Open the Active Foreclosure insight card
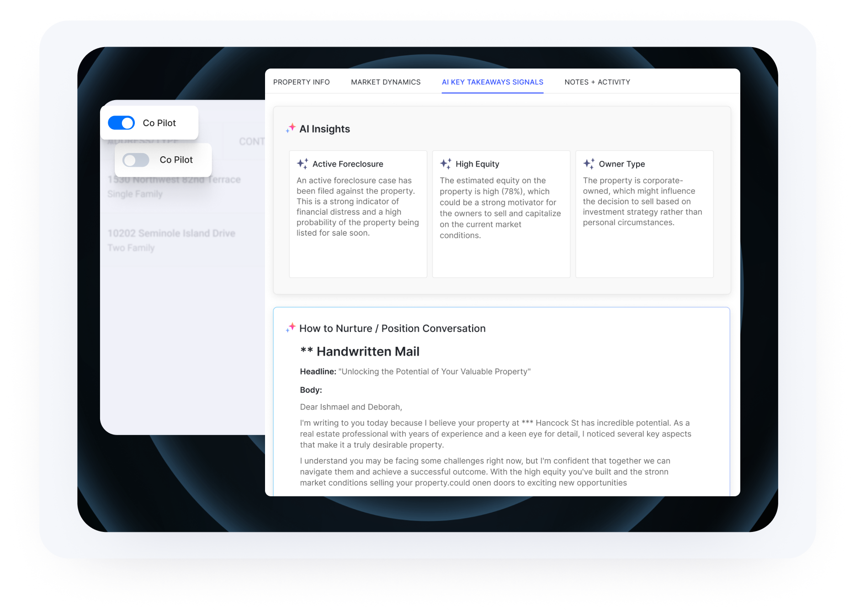This screenshot has width=855, height=616. click(x=358, y=214)
